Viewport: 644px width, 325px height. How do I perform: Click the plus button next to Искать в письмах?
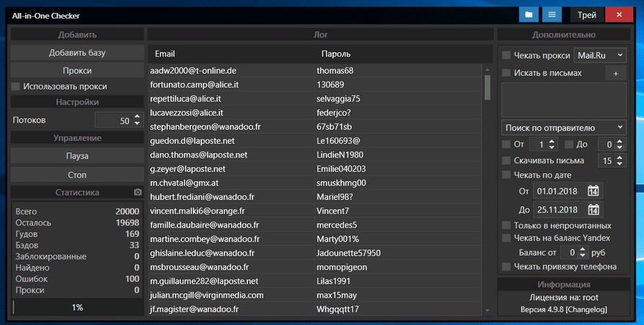(615, 73)
